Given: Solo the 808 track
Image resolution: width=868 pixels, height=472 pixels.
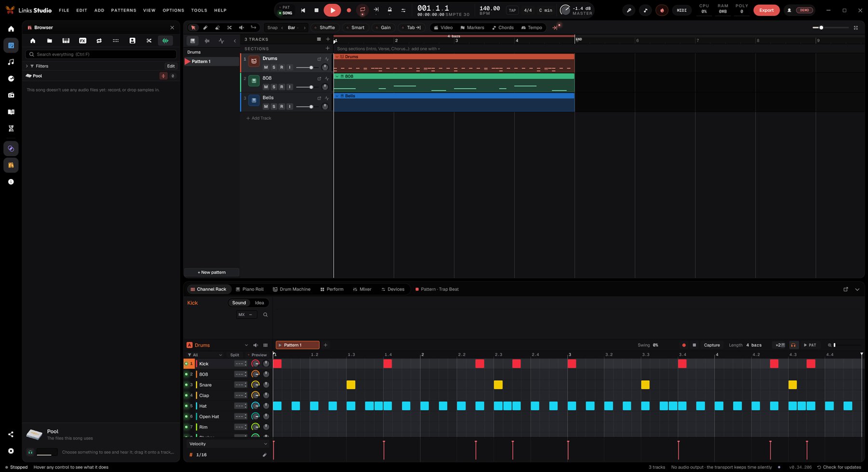Looking at the screenshot, I should click(x=274, y=87).
